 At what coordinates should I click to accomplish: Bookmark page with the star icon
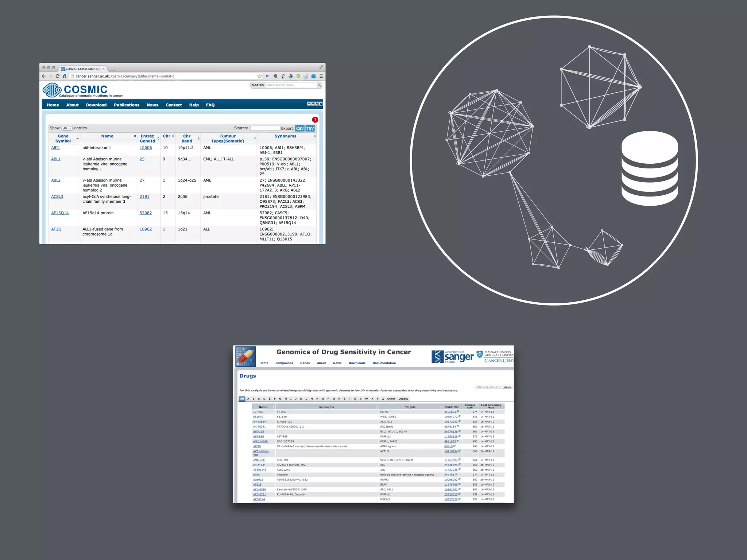[x=259, y=76]
